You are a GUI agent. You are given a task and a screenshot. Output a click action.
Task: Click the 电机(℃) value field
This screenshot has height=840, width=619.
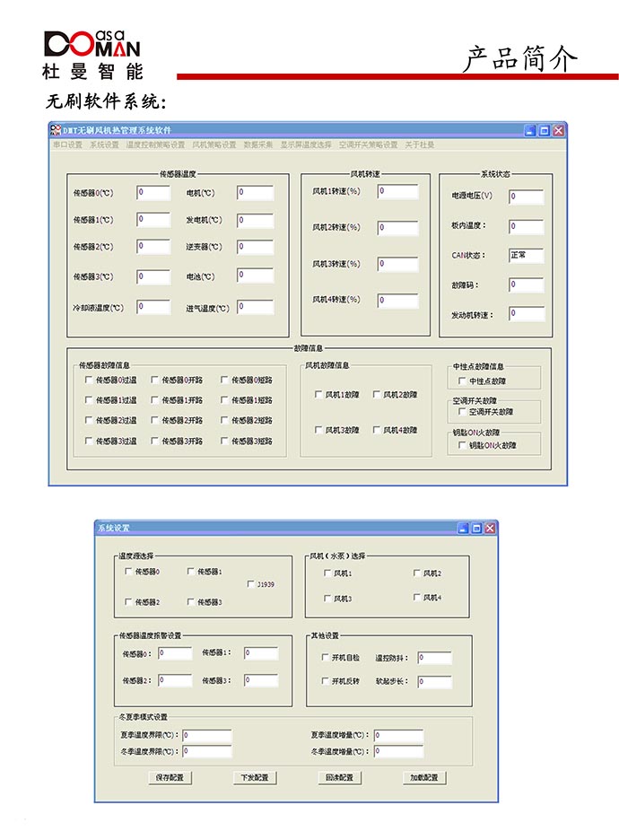coord(256,192)
